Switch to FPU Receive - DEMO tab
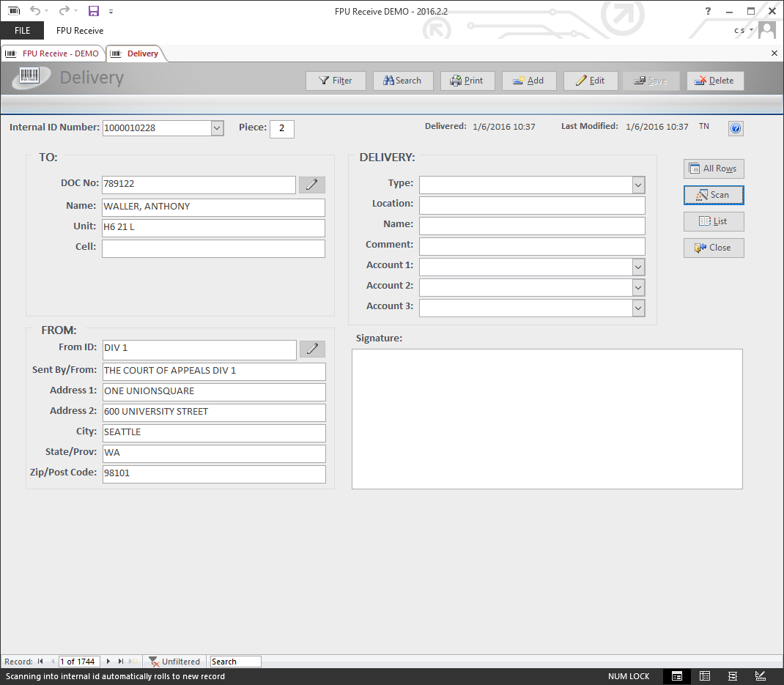This screenshot has width=784, height=685. pos(53,53)
